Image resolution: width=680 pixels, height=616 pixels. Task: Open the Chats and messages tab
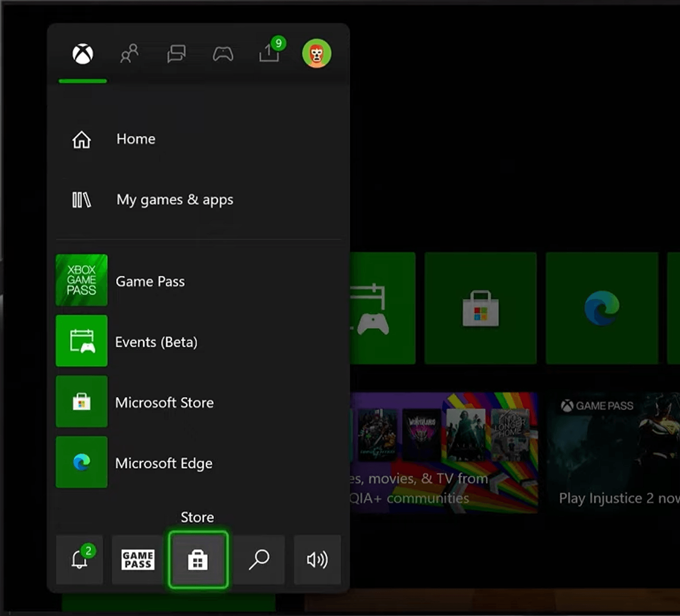(x=176, y=54)
